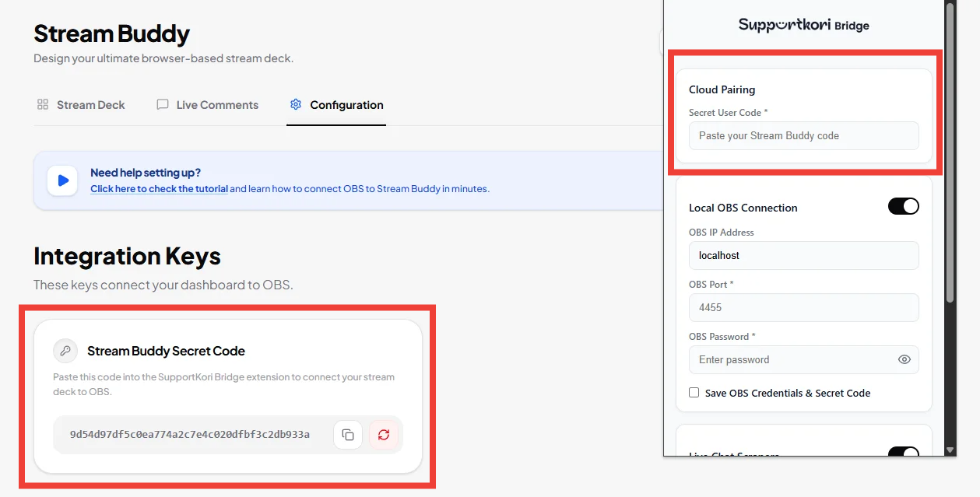Click the key icon beside Secret Code heading
Screen dimensions: 980x497
pos(65,351)
